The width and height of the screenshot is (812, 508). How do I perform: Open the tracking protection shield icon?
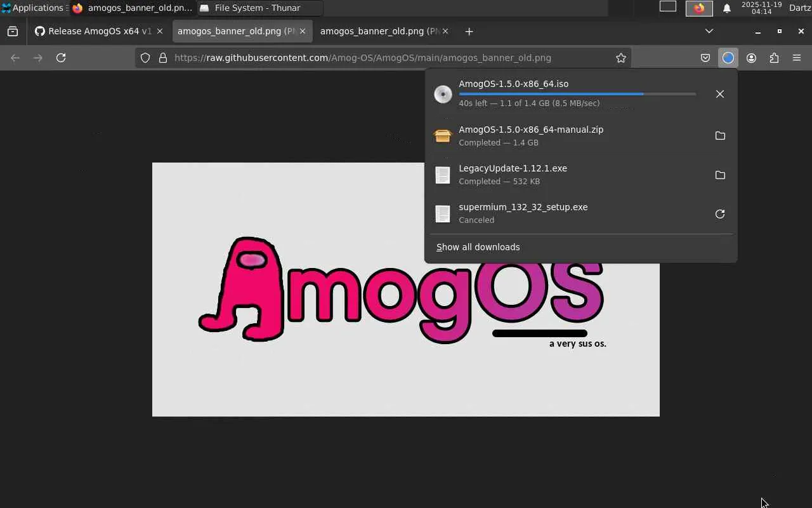[x=145, y=58]
